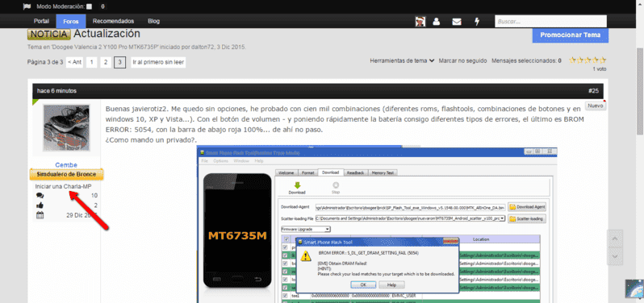644x303 pixels.
Task: Click the green Download arrow icon
Action: pyautogui.click(x=297, y=185)
